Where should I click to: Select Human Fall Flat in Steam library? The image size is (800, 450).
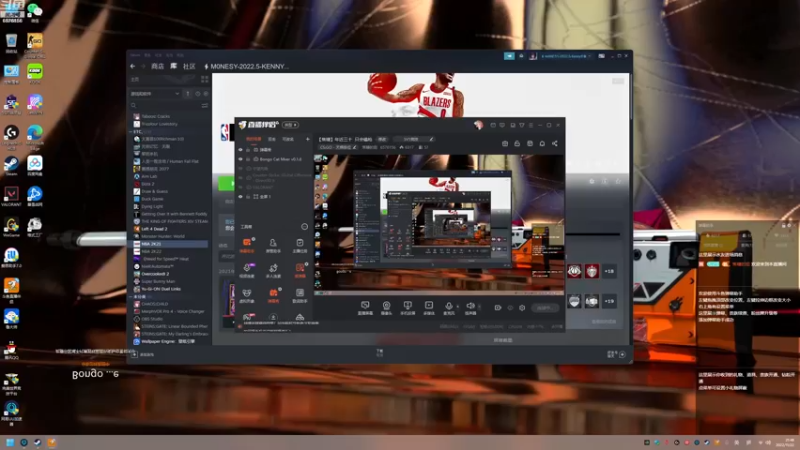(x=170, y=161)
